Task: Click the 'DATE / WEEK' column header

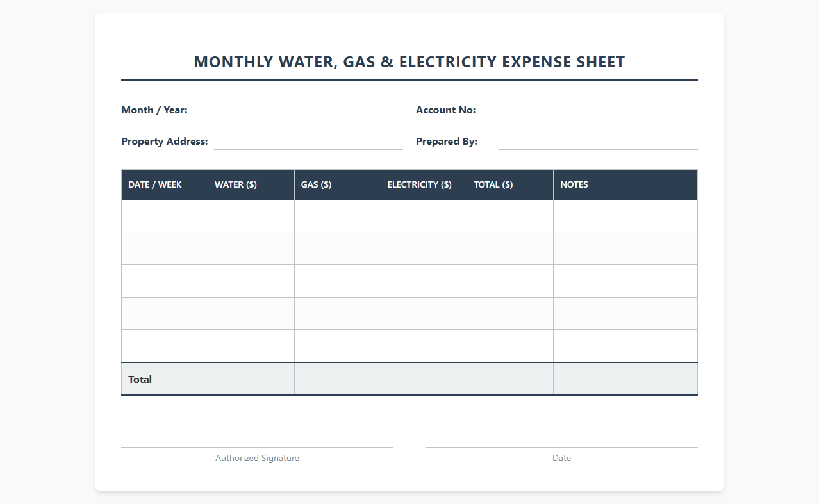Action: (165, 184)
